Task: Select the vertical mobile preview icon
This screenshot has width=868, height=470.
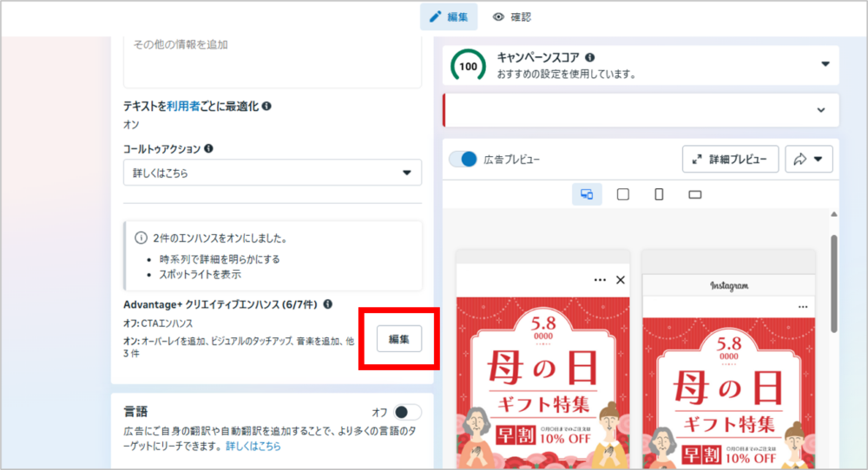Action: click(659, 194)
